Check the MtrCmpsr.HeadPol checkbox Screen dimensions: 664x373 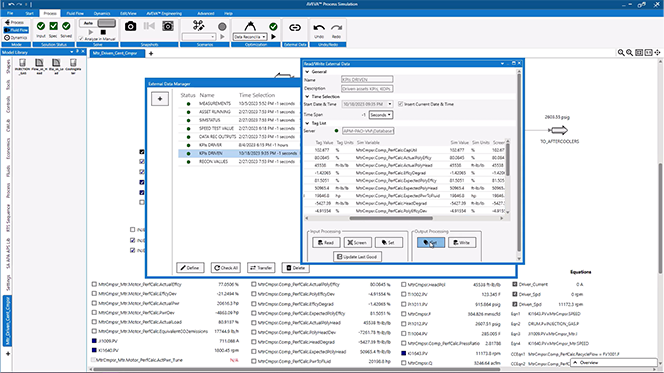(x=404, y=285)
